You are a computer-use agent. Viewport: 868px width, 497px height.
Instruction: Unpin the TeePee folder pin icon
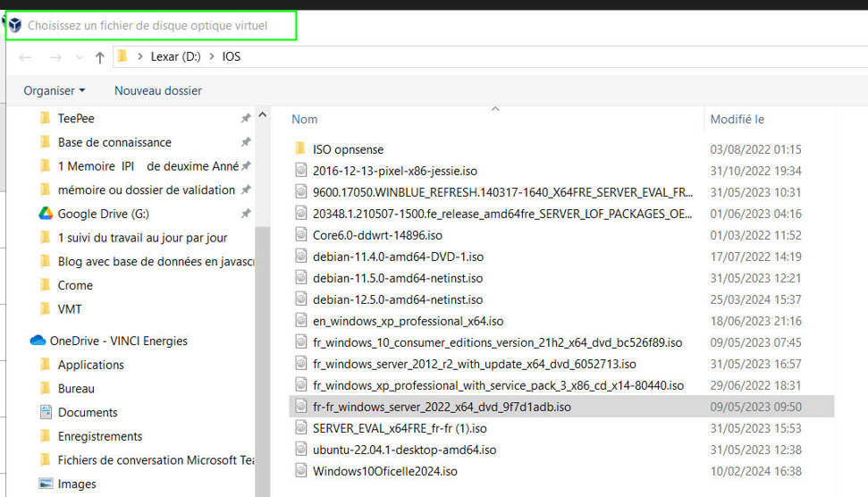click(246, 119)
